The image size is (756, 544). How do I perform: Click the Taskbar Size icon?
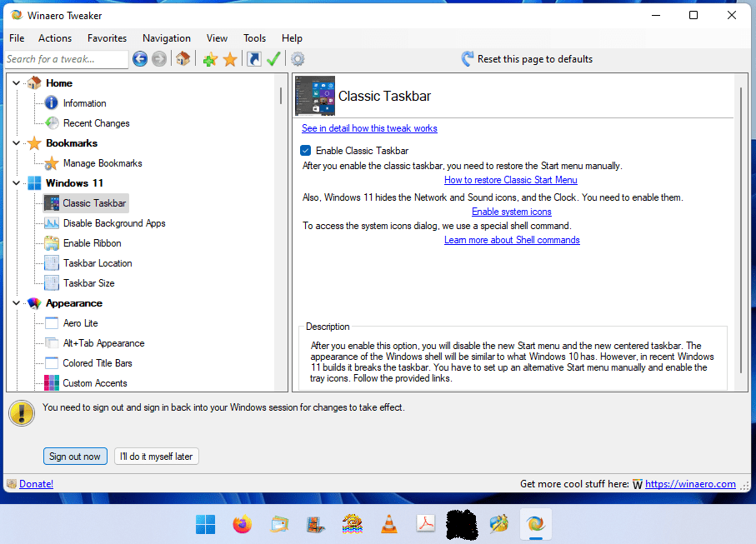pyautogui.click(x=52, y=283)
